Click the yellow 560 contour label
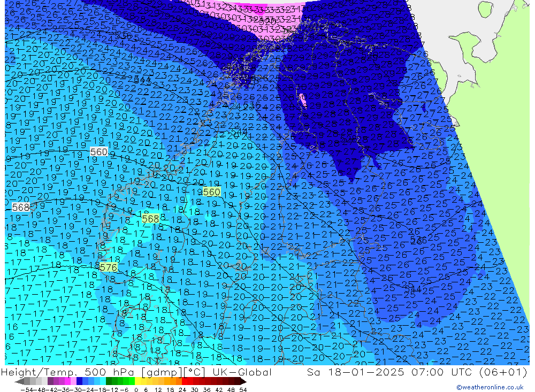 pyautogui.click(x=211, y=192)
